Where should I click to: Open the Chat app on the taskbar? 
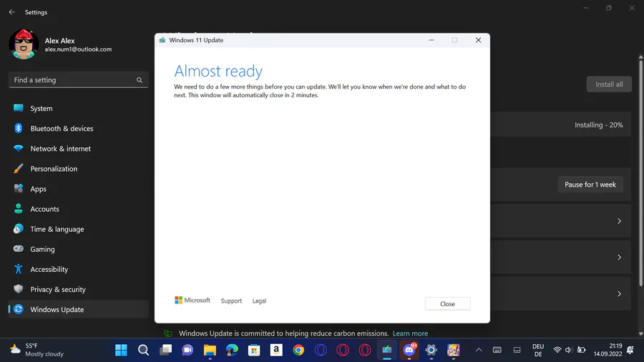[x=187, y=350]
